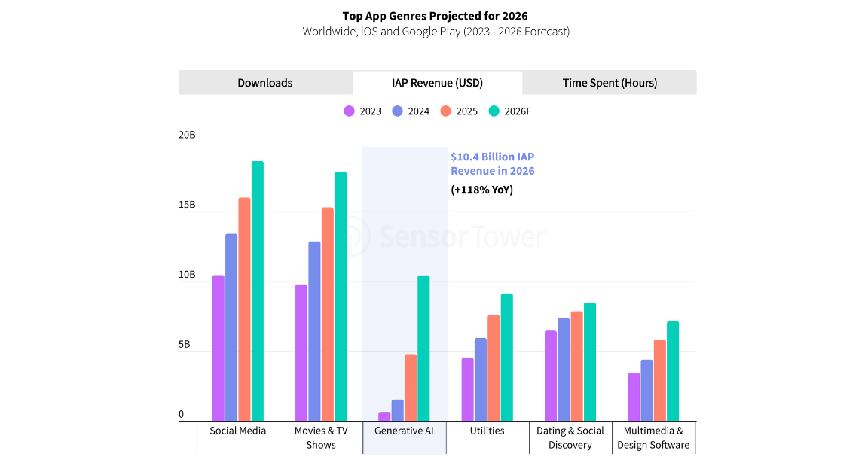
Task: Select Dating & Social Discovery 2023 bar
Action: [551, 376]
